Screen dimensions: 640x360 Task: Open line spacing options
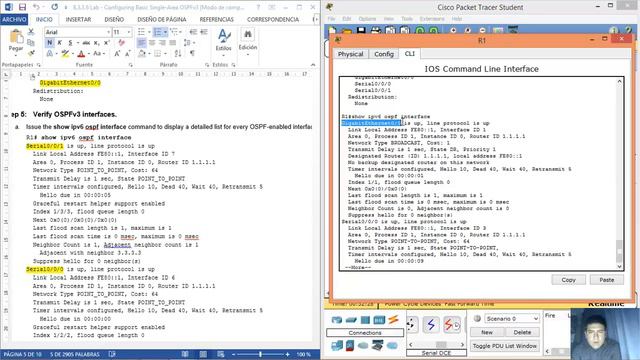pos(189,42)
